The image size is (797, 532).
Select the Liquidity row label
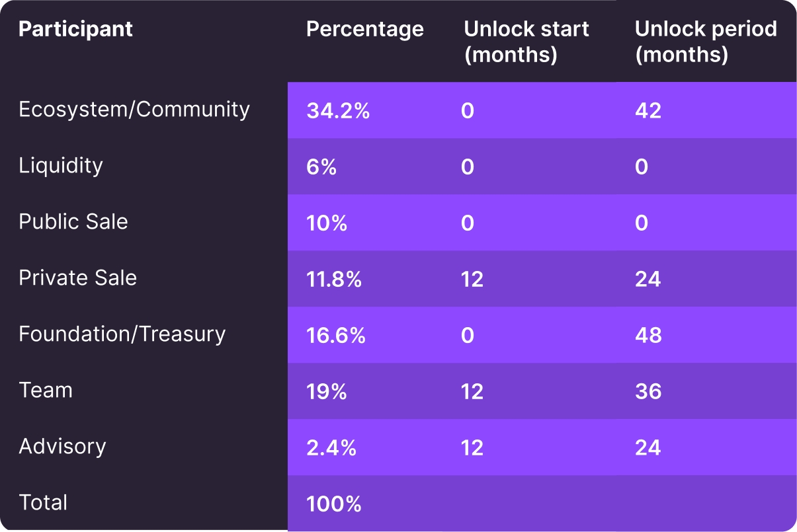pos(61,166)
